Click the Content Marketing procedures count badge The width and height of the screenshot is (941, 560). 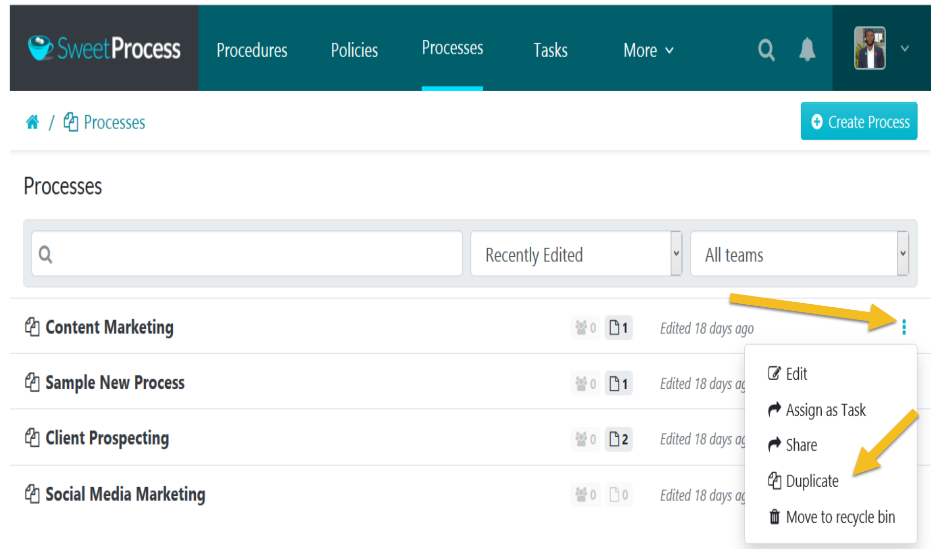click(618, 328)
